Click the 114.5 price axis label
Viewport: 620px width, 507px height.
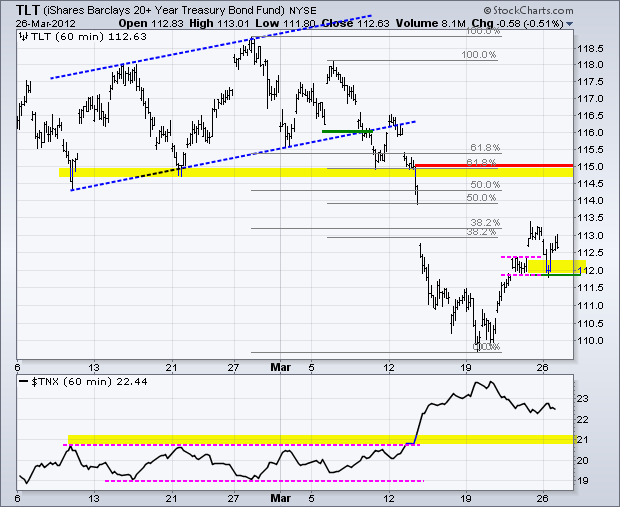click(x=590, y=184)
